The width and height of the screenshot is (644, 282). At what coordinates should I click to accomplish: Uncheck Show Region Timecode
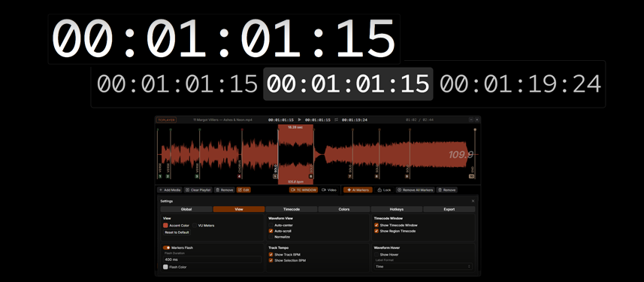[x=376, y=231]
